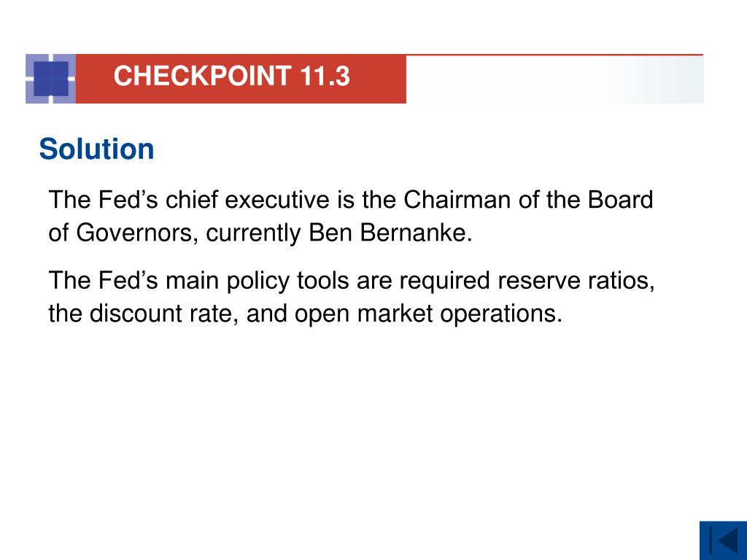
Task: Click the word Board in first line
Action: point(620,200)
